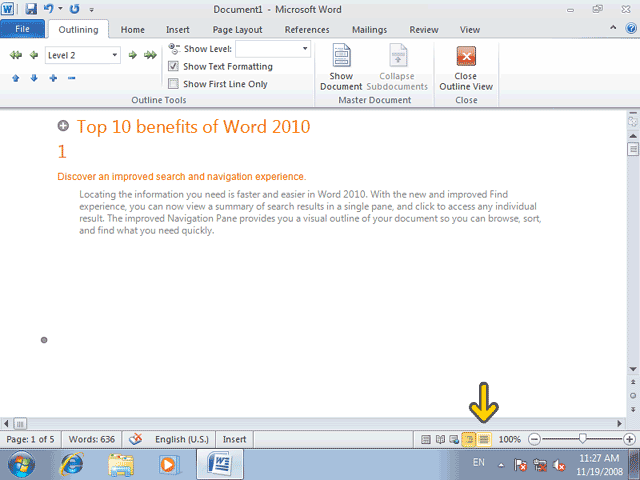Click the Zoom Out minus button
Viewport: 640px width, 480px height.
[534, 439]
